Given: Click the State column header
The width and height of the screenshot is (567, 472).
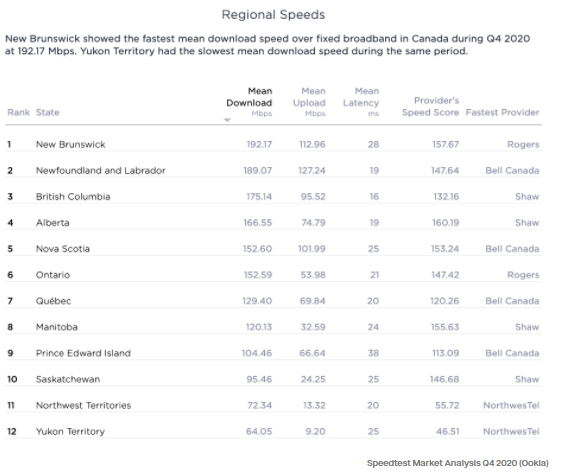Looking at the screenshot, I should (x=47, y=112).
